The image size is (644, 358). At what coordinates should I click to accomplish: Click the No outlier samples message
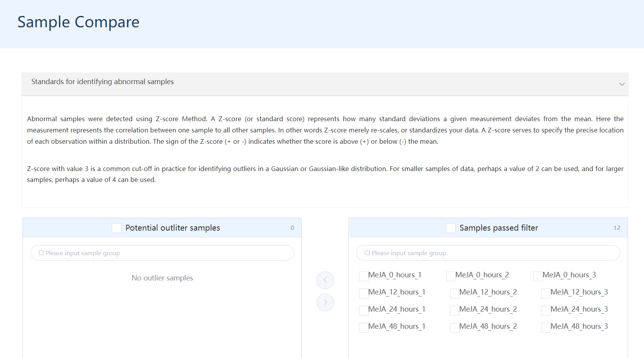[x=162, y=278]
